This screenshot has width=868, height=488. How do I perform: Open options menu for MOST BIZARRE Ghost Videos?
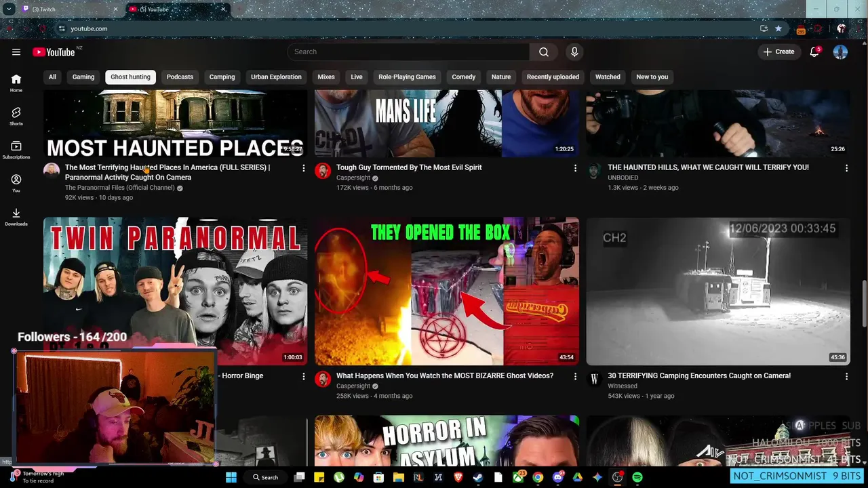coord(575,376)
